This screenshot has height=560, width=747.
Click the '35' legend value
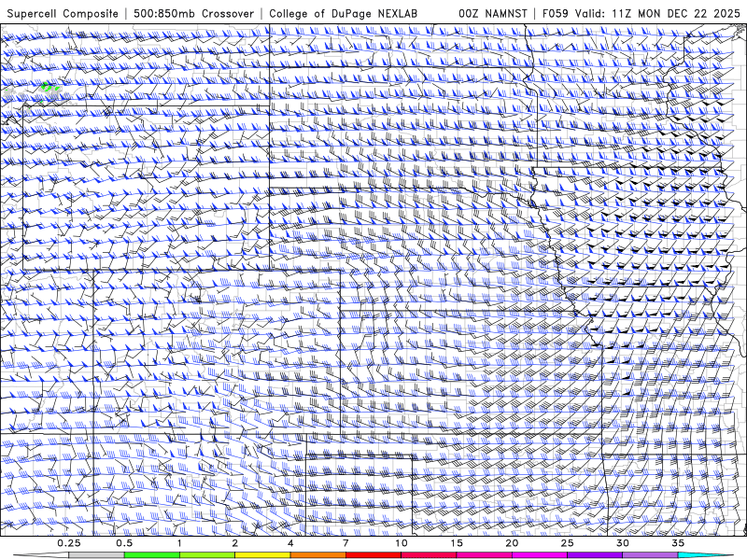point(678,543)
